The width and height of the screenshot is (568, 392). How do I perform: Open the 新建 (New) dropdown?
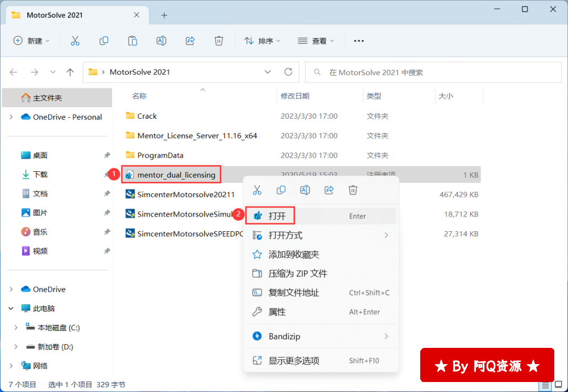31,41
